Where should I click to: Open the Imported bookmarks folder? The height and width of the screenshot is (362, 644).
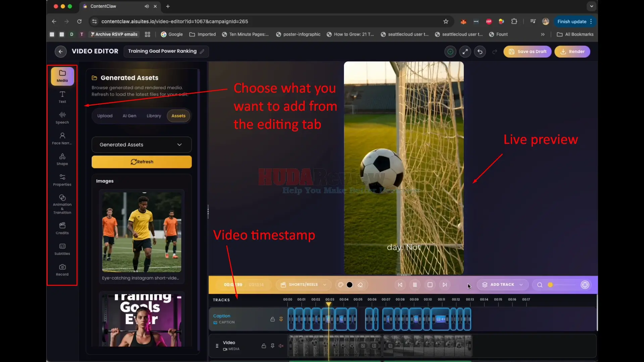pos(202,34)
